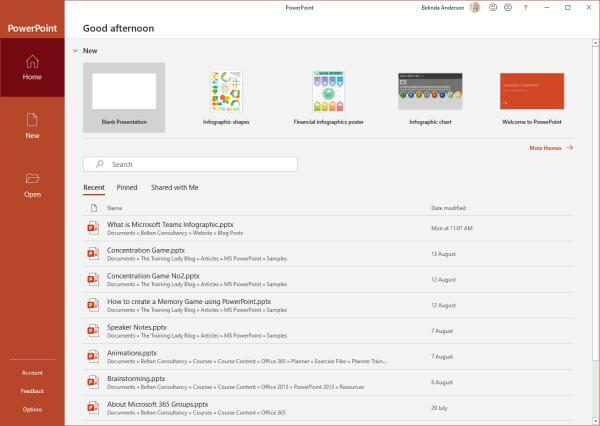Click the folder path under About Microsoft 365 Groups.pptx

point(196,413)
